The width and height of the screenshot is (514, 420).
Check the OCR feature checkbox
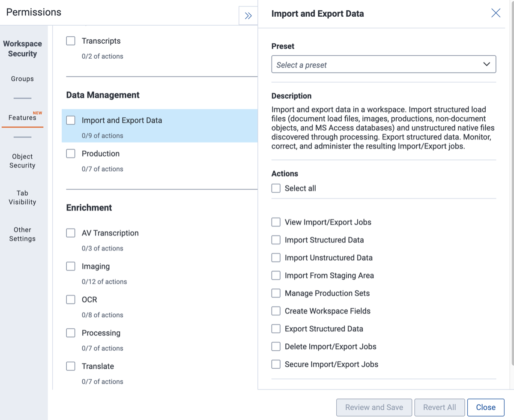pyautogui.click(x=71, y=300)
